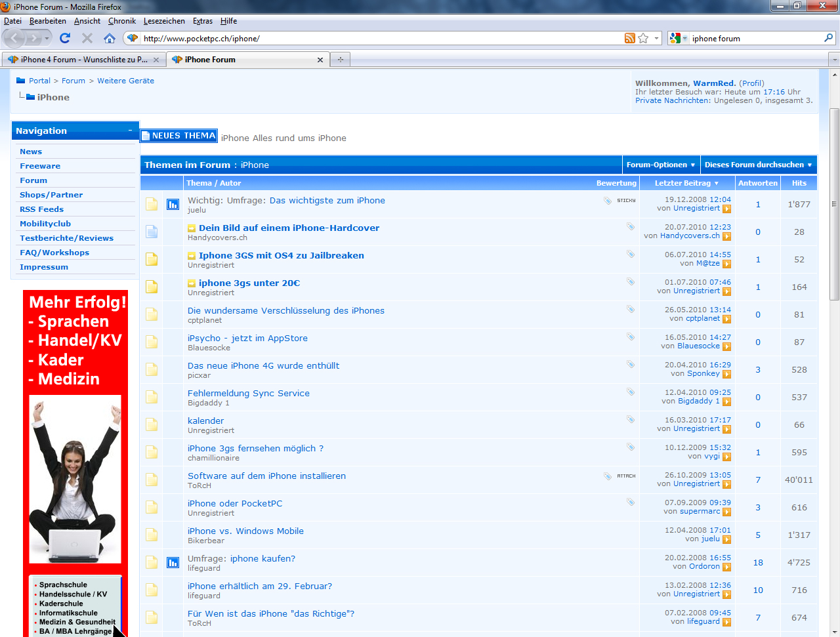The height and width of the screenshot is (637, 840).
Task: Open the Extras menu
Action: (x=203, y=21)
